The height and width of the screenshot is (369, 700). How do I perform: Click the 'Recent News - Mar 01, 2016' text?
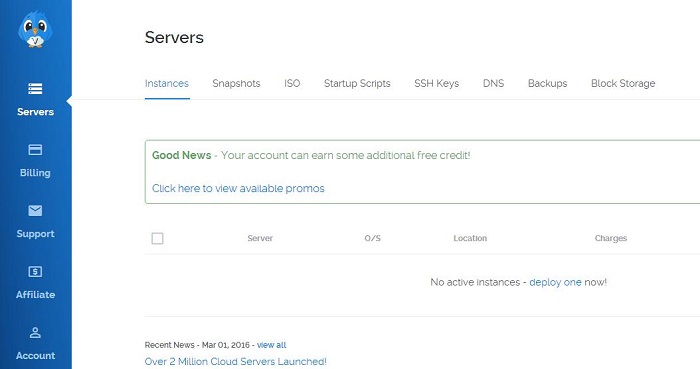pos(197,345)
